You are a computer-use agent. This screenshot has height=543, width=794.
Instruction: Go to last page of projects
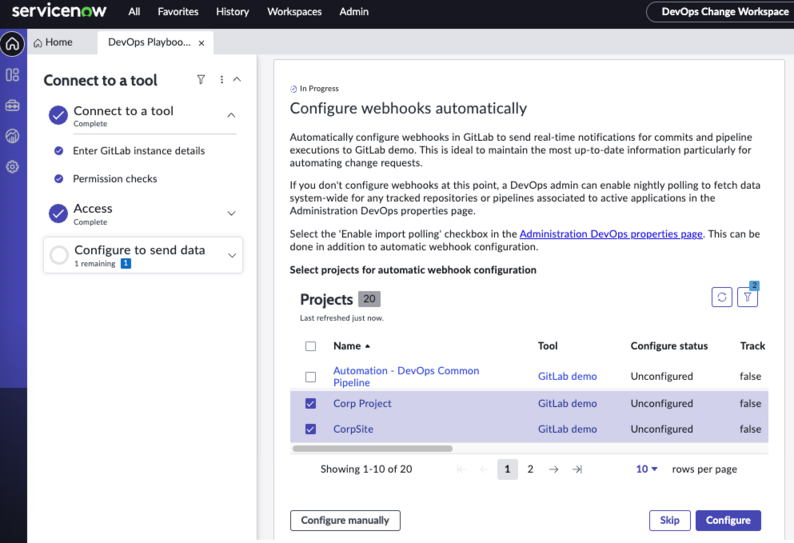pyautogui.click(x=577, y=470)
